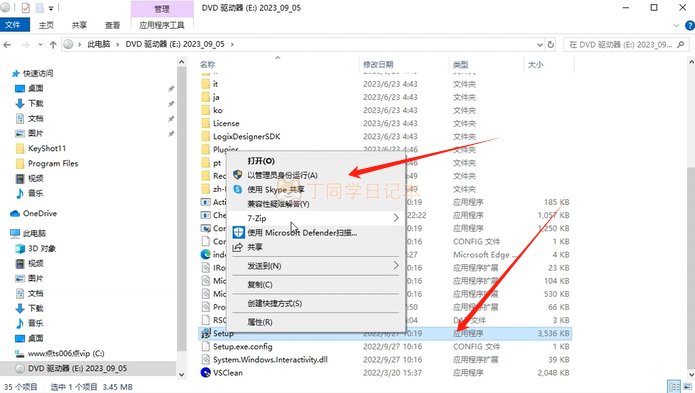Refresh the current folder view

coord(551,45)
